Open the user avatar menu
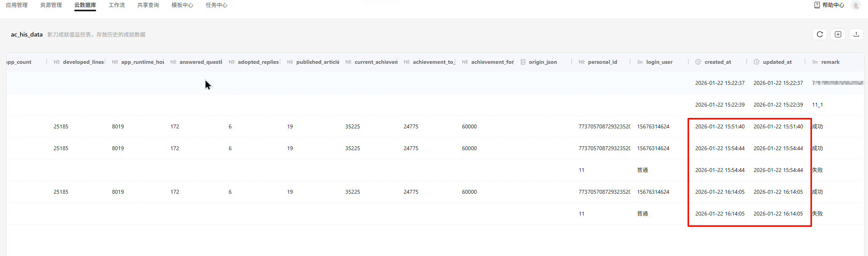The image size is (868, 256). click(856, 5)
